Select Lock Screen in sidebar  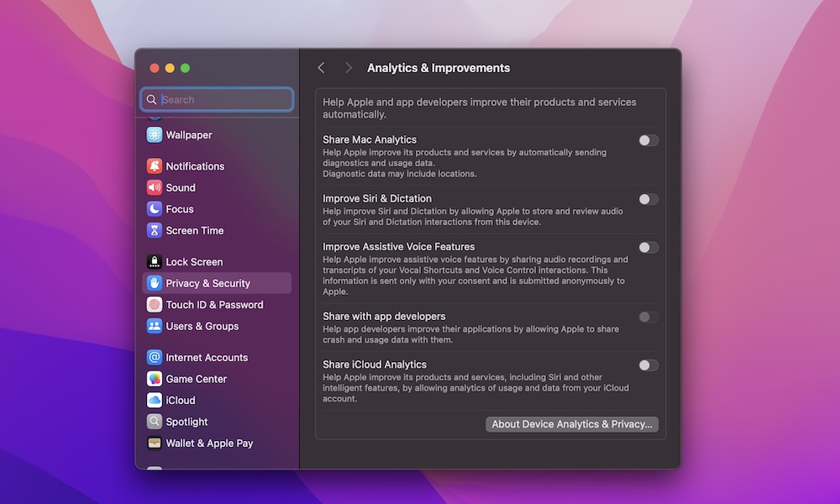(x=194, y=262)
